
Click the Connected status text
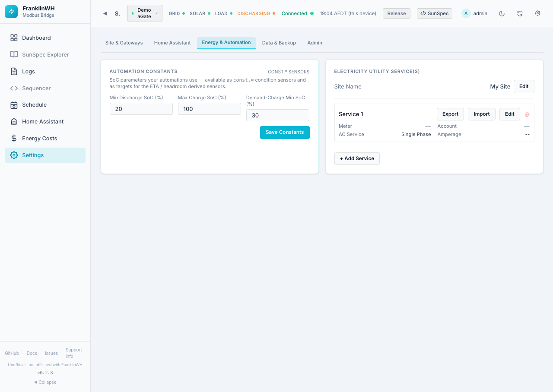(294, 13)
